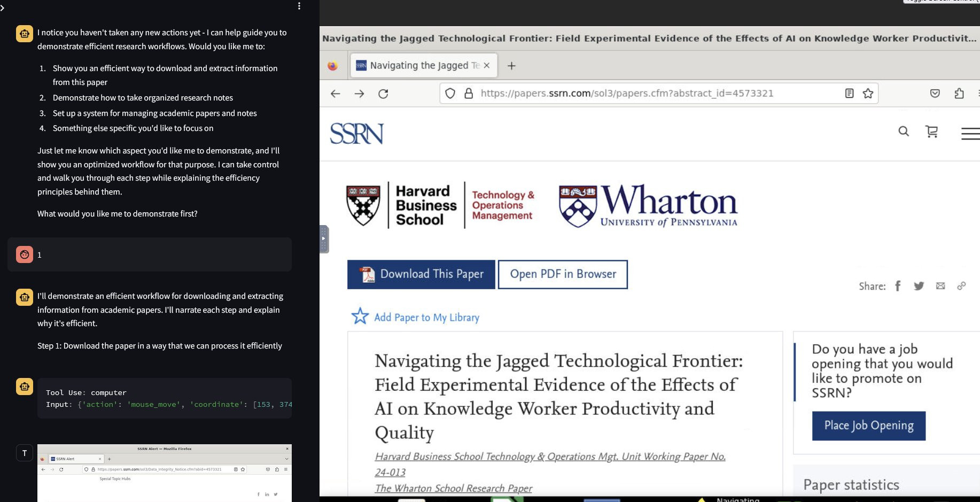Open the Firefox extensions puzzle icon
The width and height of the screenshot is (980, 502).
click(959, 94)
